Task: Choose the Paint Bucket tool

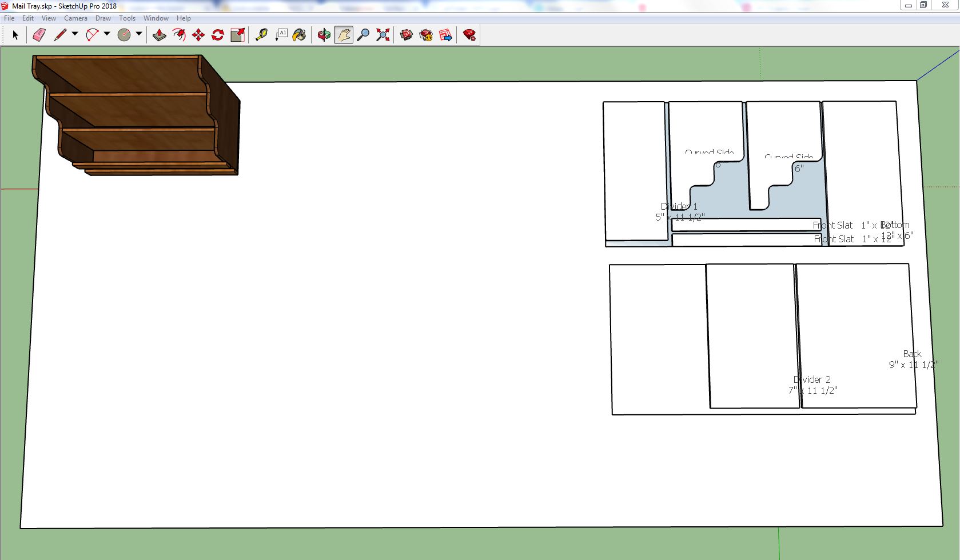Action: pos(299,35)
